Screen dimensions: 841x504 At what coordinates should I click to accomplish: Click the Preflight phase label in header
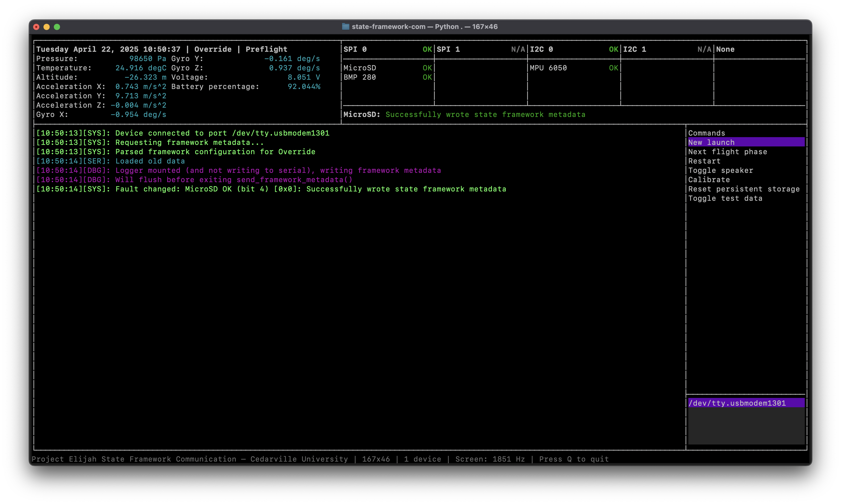(x=266, y=49)
